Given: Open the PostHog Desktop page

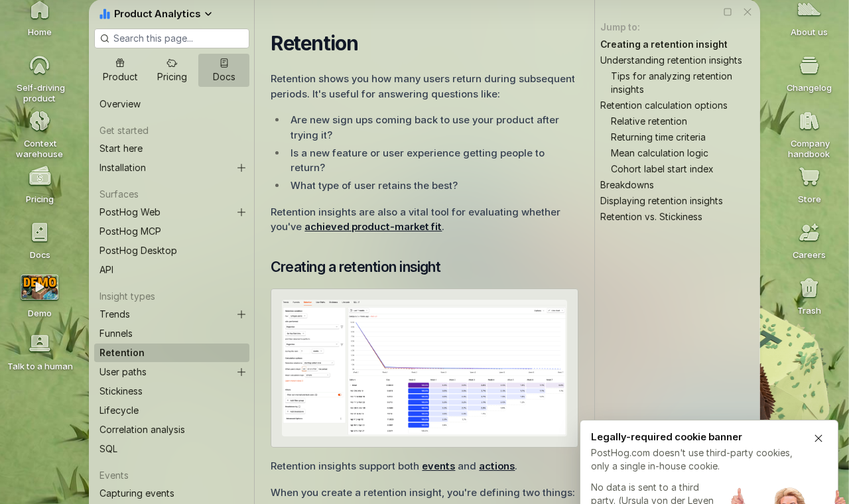Looking at the screenshot, I should [172, 251].
